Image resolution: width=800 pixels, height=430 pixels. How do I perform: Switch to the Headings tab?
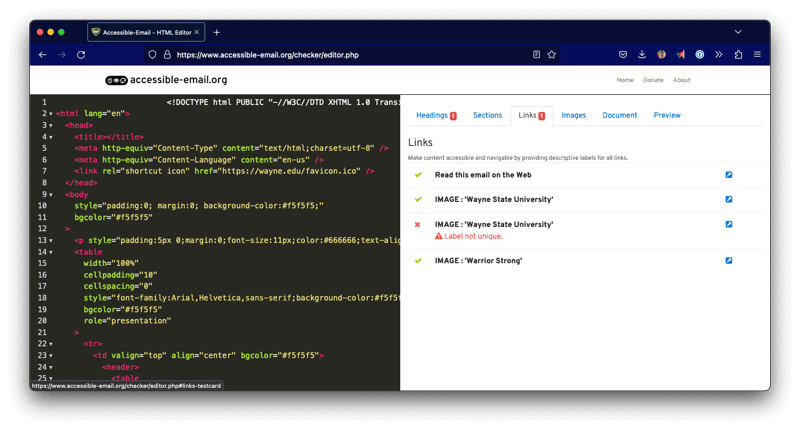coord(435,115)
